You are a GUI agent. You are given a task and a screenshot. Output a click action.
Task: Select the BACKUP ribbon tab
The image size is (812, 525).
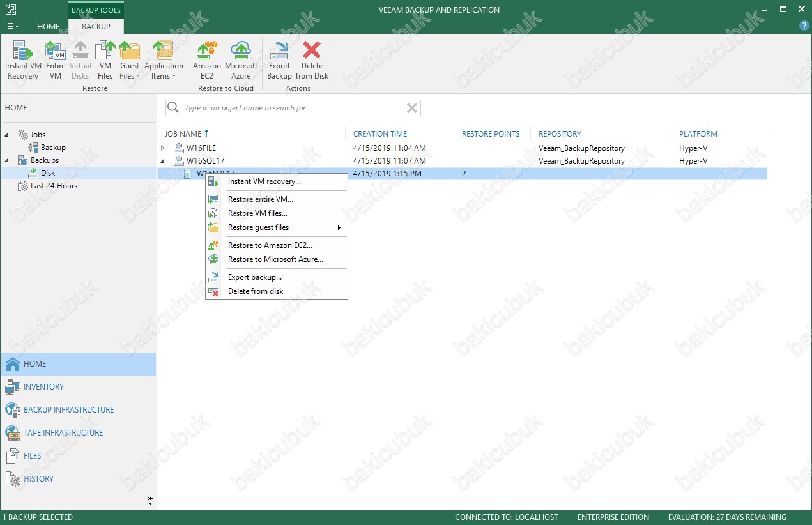(96, 27)
